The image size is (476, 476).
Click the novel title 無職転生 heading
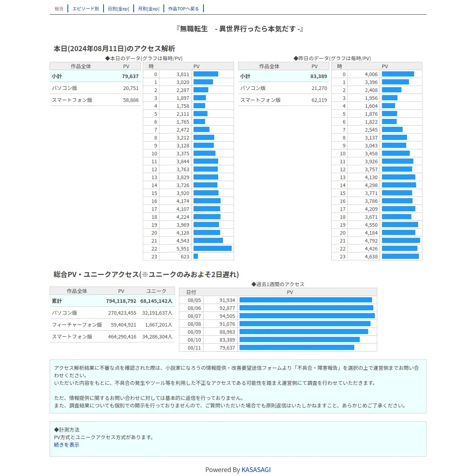coord(240,29)
